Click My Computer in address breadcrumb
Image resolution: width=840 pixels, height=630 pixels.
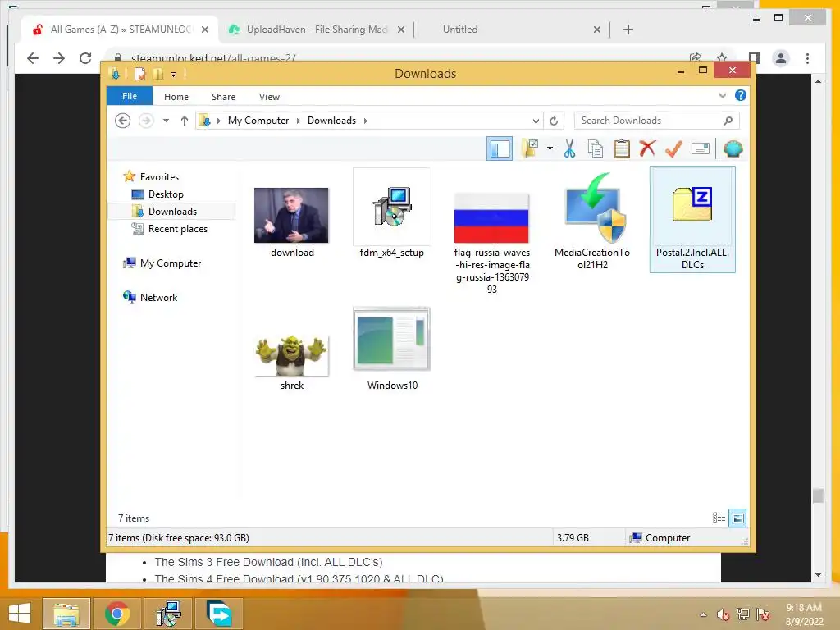258,121
